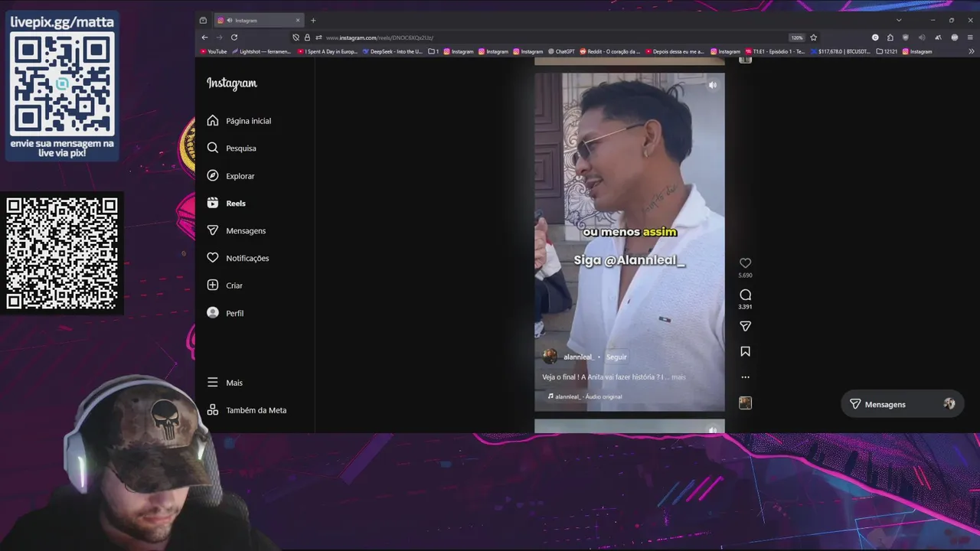Viewport: 980px width, 551px height.
Task: Open the reel comments icon
Action: (x=745, y=295)
